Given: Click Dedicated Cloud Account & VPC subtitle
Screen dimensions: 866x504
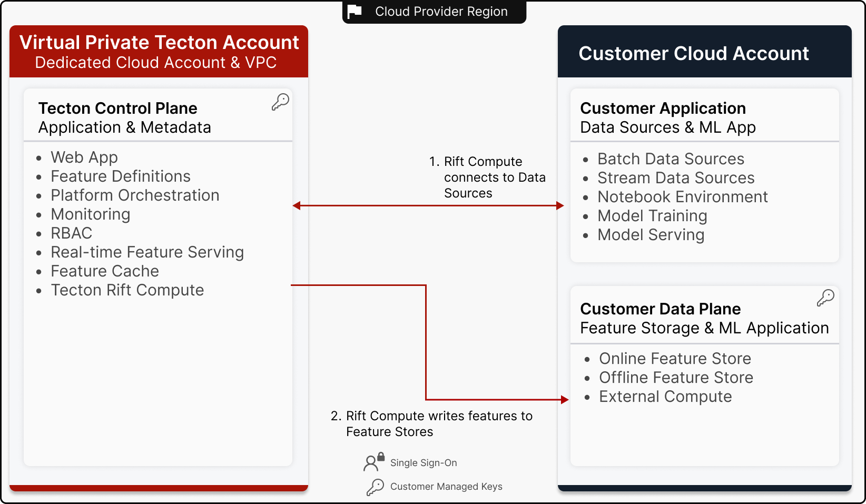Looking at the screenshot, I should tap(156, 62).
